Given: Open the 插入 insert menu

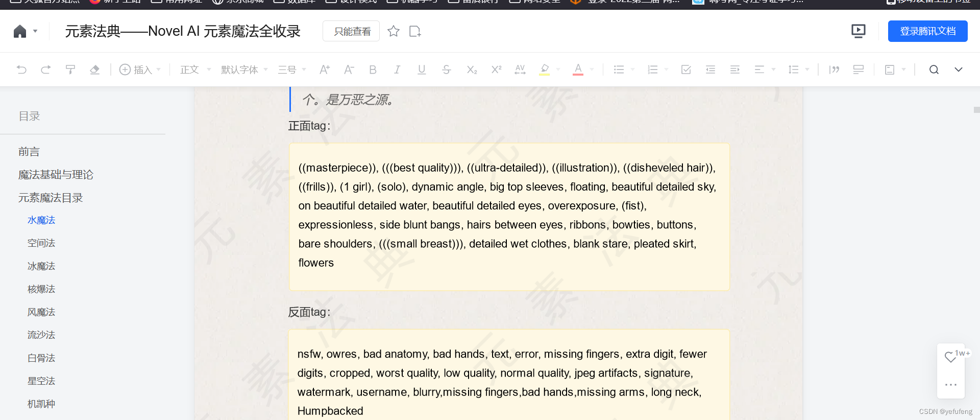Looking at the screenshot, I should tap(140, 69).
